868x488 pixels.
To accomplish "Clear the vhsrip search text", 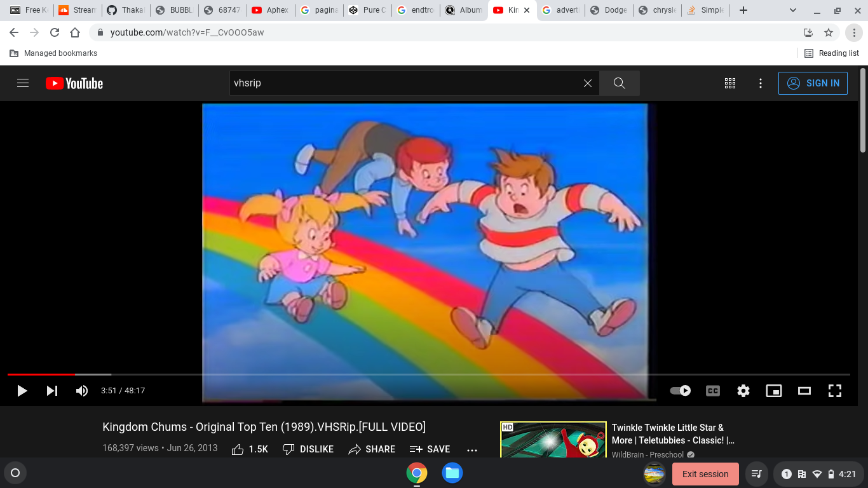I will point(588,83).
